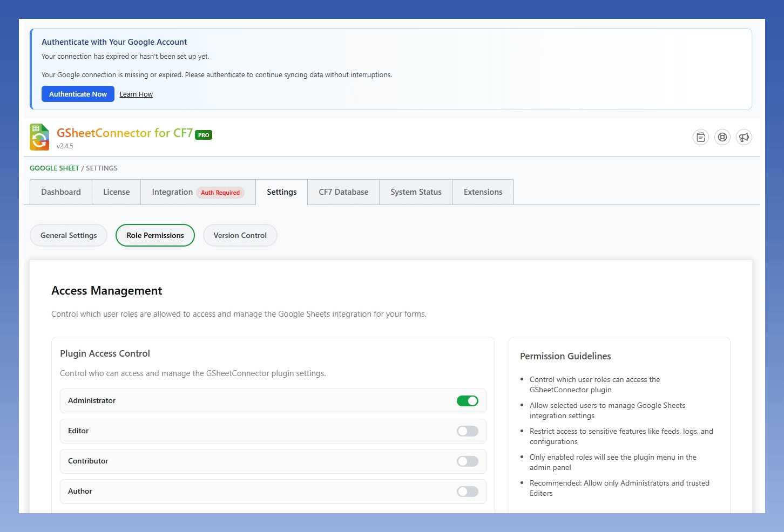This screenshot has width=784, height=532.
Task: Enable plugin access for the Editor role
Action: coord(468,431)
